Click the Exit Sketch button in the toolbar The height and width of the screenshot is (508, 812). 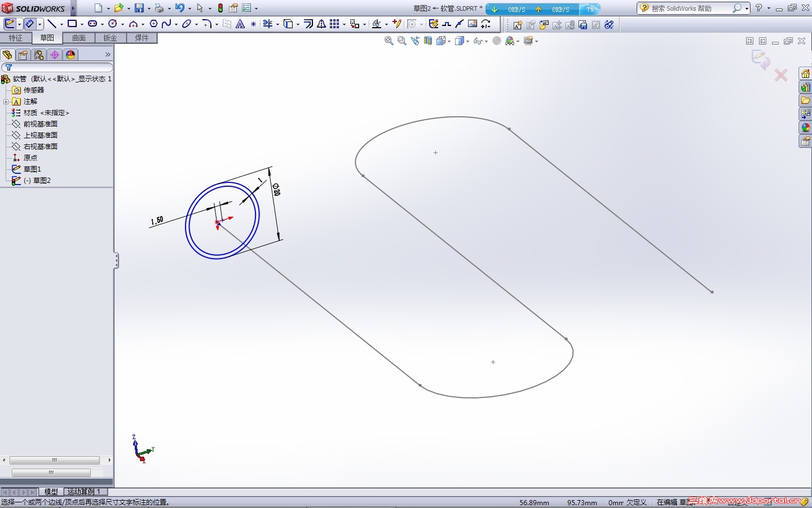[x=10, y=24]
